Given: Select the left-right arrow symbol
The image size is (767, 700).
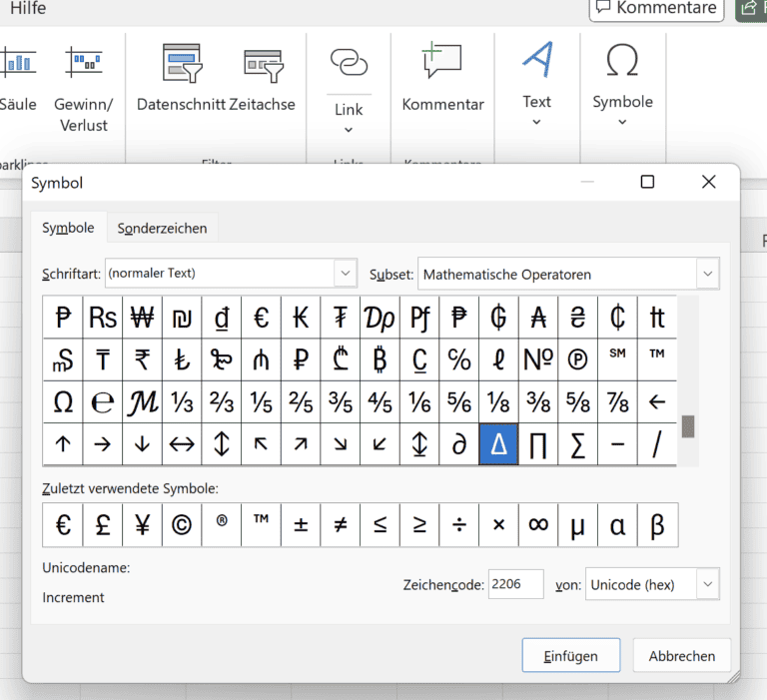Looking at the screenshot, I should pos(182,444).
